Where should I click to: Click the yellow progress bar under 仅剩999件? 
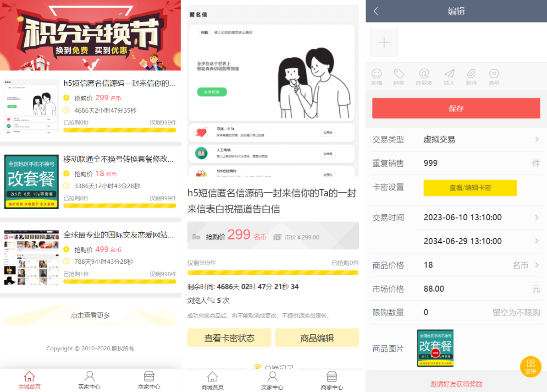click(273, 272)
